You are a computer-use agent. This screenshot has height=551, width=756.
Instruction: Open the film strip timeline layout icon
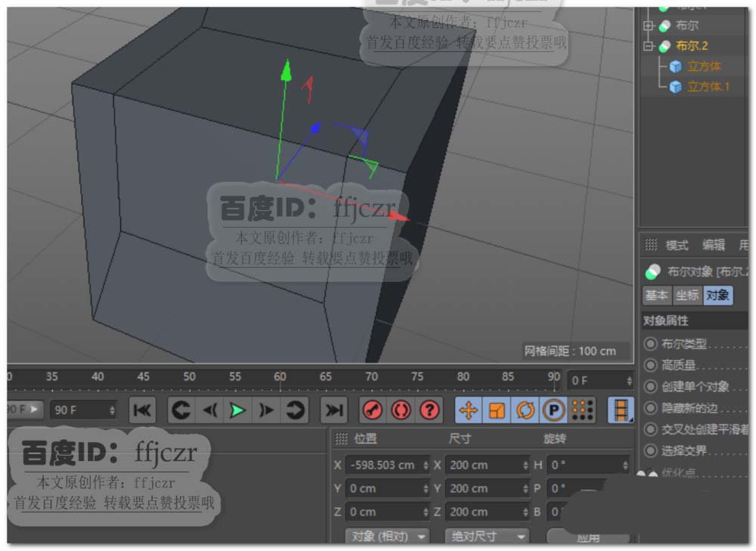621,410
